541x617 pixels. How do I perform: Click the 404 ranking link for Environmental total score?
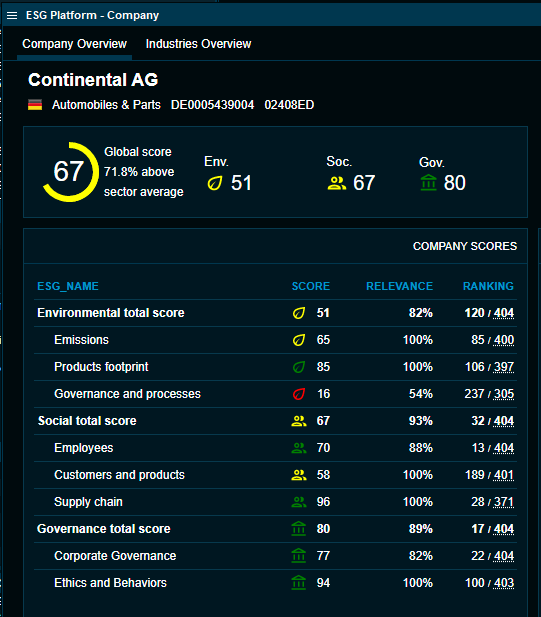pos(504,313)
